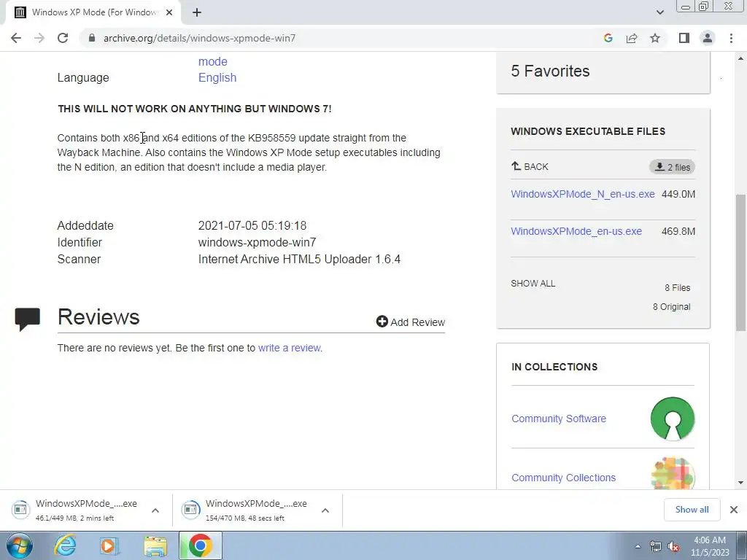Open a new tab
Viewport: 747px width, 560px height.
197,12
